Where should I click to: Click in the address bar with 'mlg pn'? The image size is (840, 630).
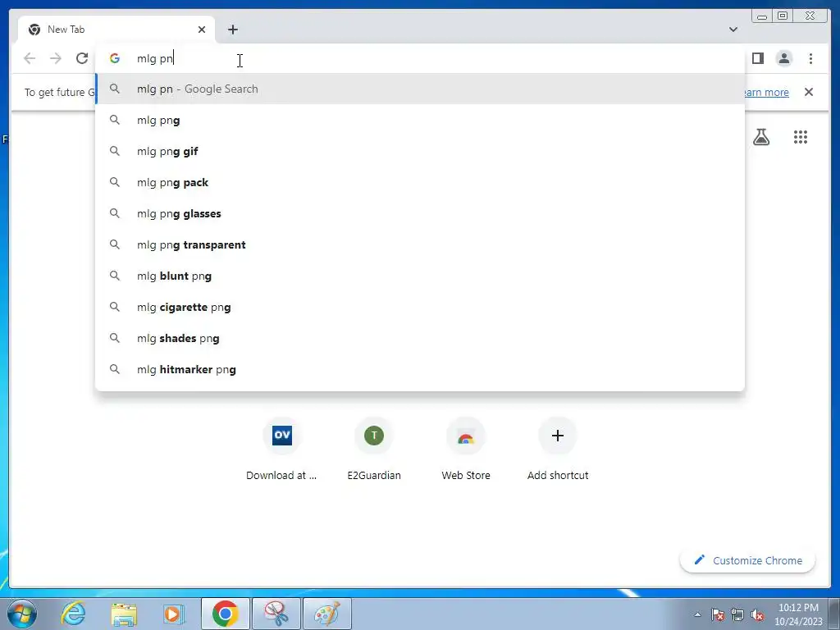(420, 58)
